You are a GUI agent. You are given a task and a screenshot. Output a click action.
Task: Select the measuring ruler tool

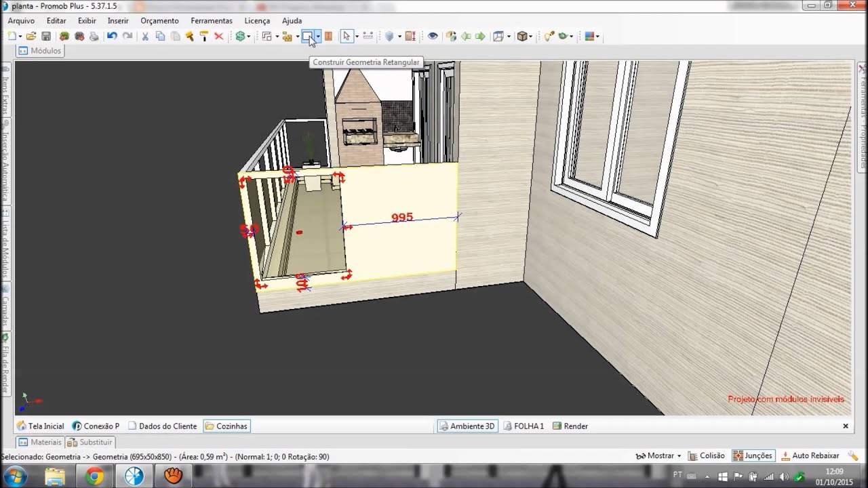[368, 37]
